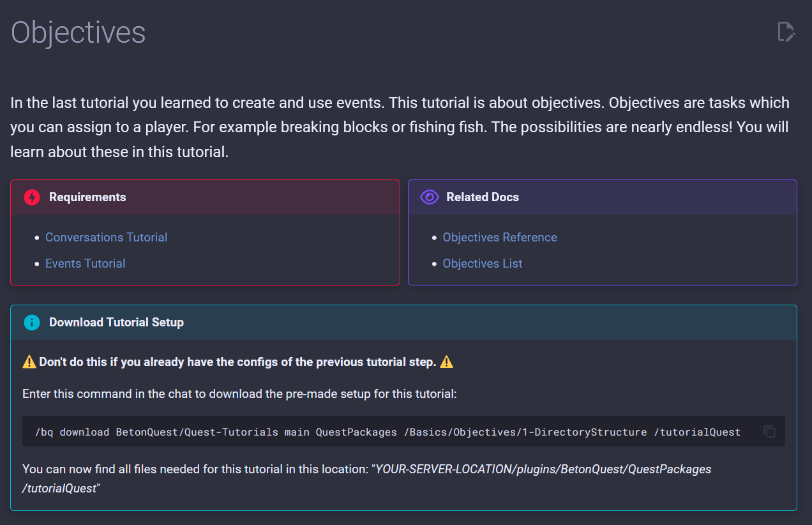
Task: Click the Download Tutorial Setup info icon
Action: (x=31, y=323)
